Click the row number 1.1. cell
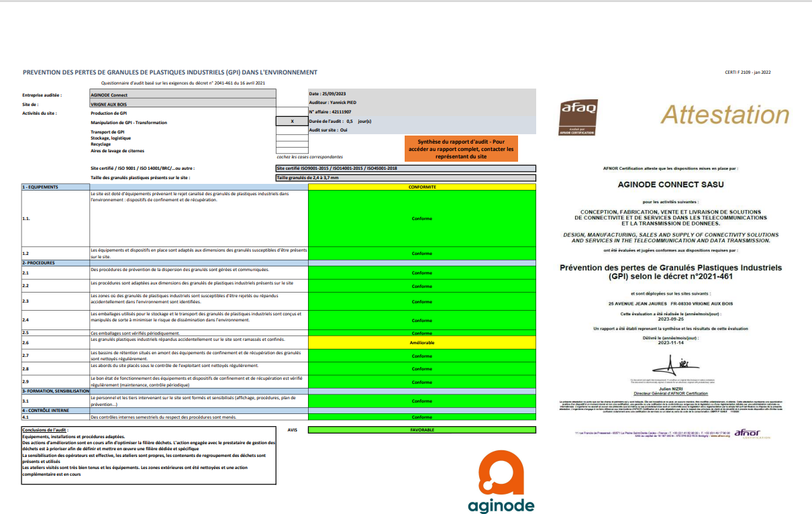 (55, 219)
